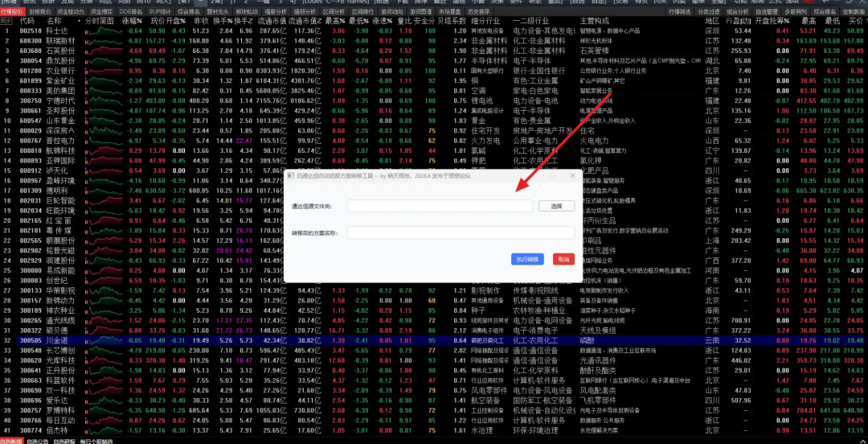
Task: Click stock code 300548 for 长芯博创
Action: (x=31, y=350)
